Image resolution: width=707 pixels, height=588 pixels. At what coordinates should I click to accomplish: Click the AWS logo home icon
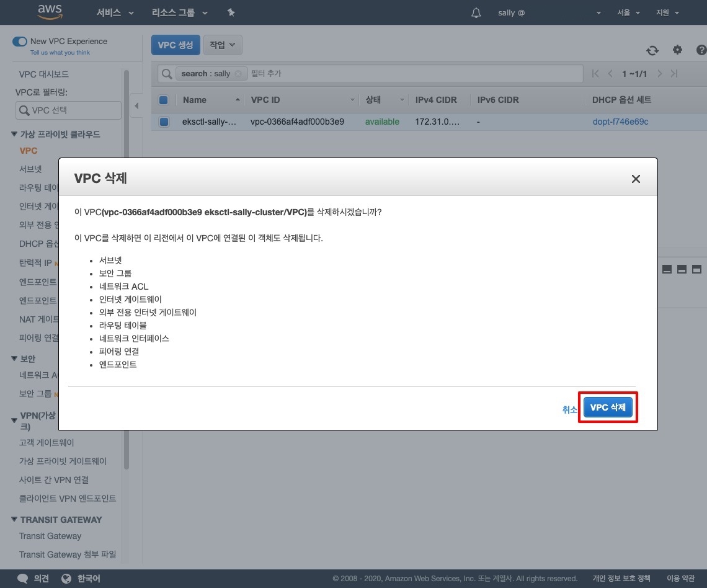50,12
